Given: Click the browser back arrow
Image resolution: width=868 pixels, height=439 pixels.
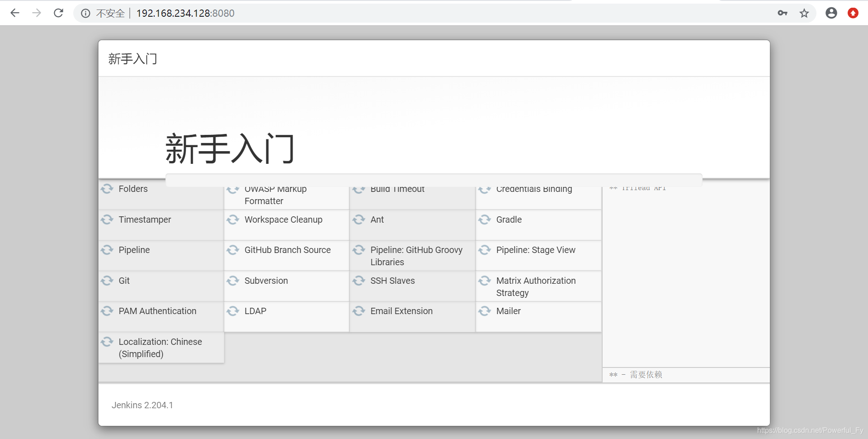Looking at the screenshot, I should click(15, 13).
